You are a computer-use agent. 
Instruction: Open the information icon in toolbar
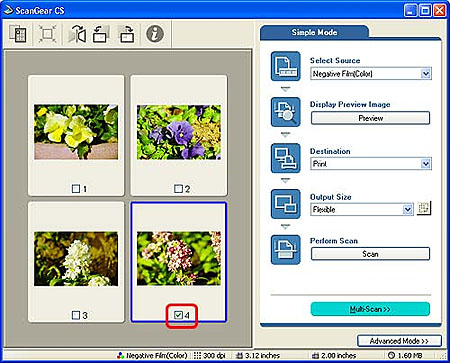(155, 34)
